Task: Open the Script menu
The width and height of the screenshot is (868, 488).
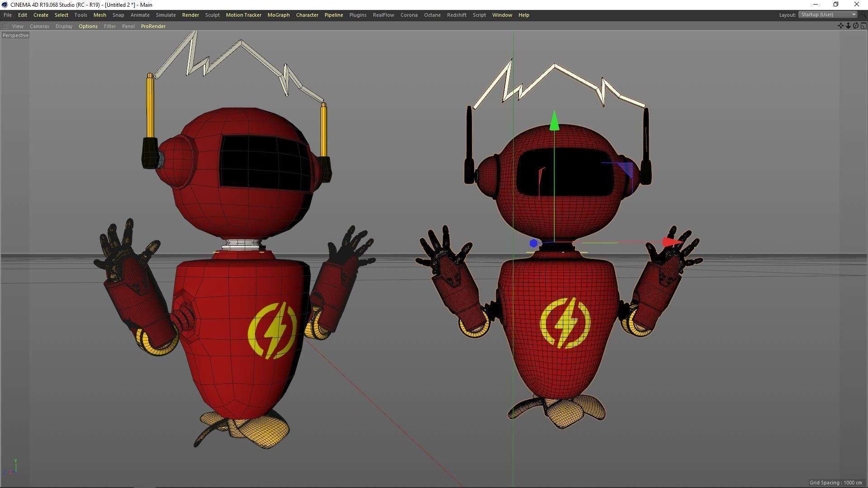Action: click(x=479, y=15)
